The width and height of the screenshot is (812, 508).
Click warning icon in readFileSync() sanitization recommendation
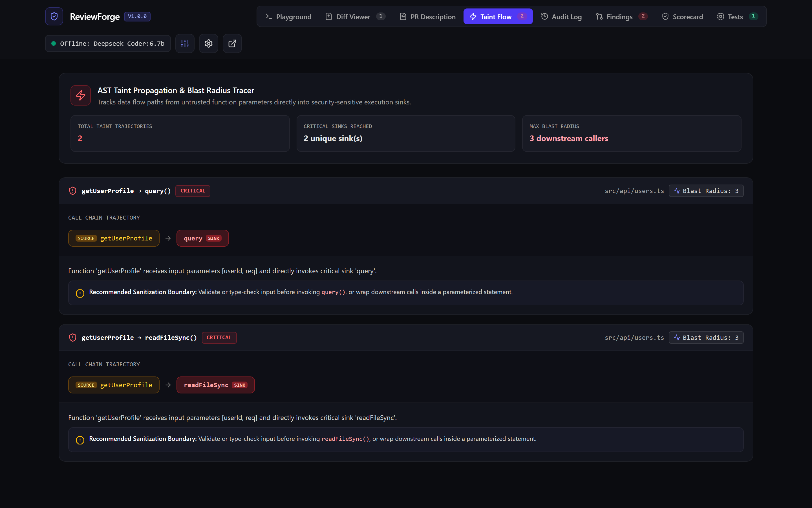80,440
